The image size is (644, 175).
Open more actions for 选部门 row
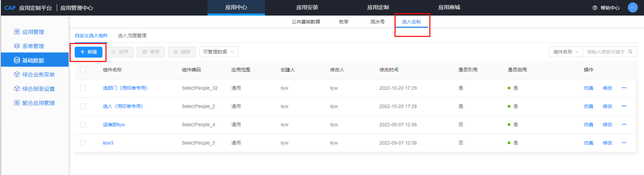(624, 88)
